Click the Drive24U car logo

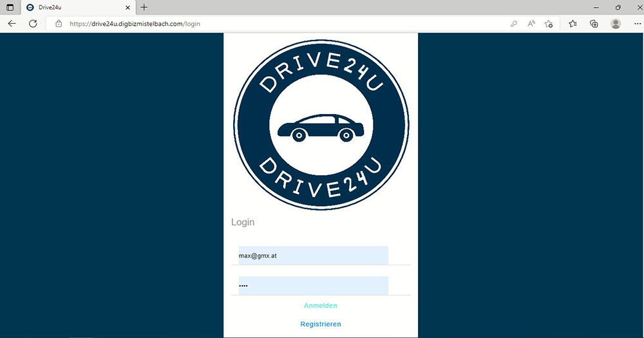click(x=321, y=124)
